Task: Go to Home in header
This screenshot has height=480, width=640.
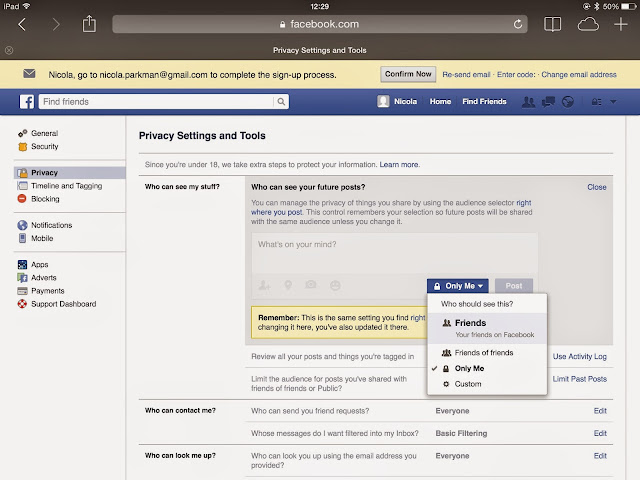Action: click(440, 102)
